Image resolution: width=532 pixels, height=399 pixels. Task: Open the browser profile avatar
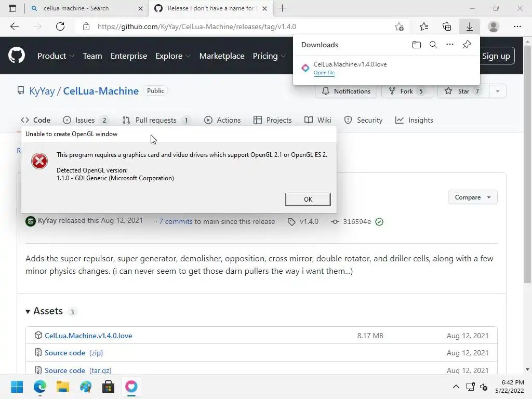[494, 26]
